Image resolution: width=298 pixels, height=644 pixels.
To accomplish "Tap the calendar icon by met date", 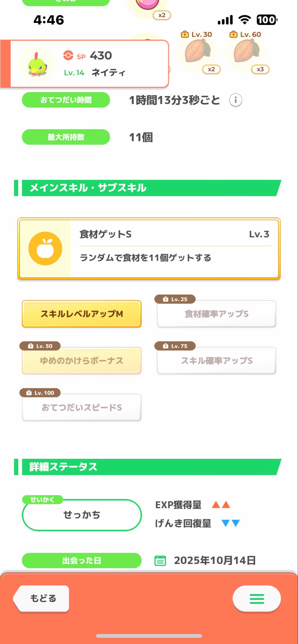I will (160, 560).
